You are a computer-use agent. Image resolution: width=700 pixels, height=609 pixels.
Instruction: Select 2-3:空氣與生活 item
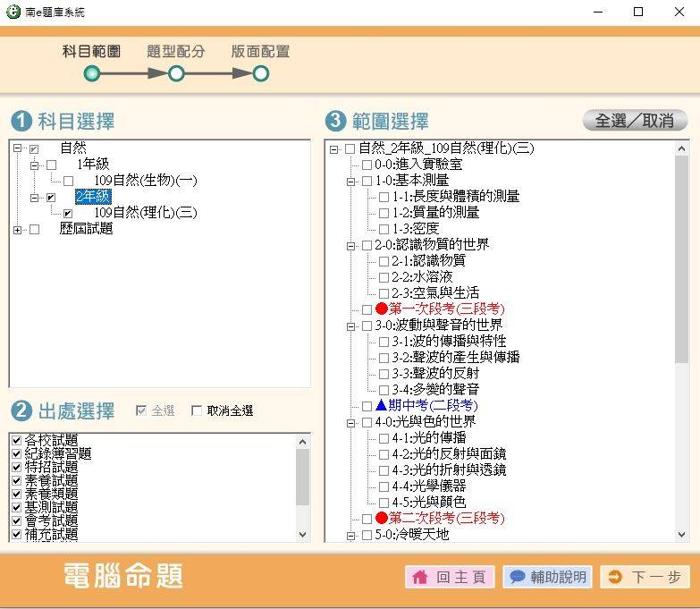(x=435, y=292)
